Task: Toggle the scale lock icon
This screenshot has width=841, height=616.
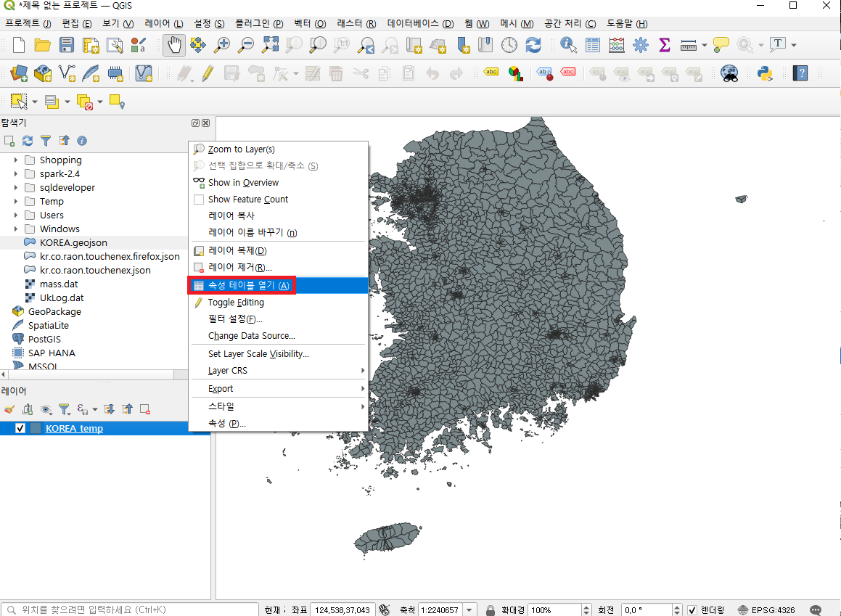Action: pos(491,610)
